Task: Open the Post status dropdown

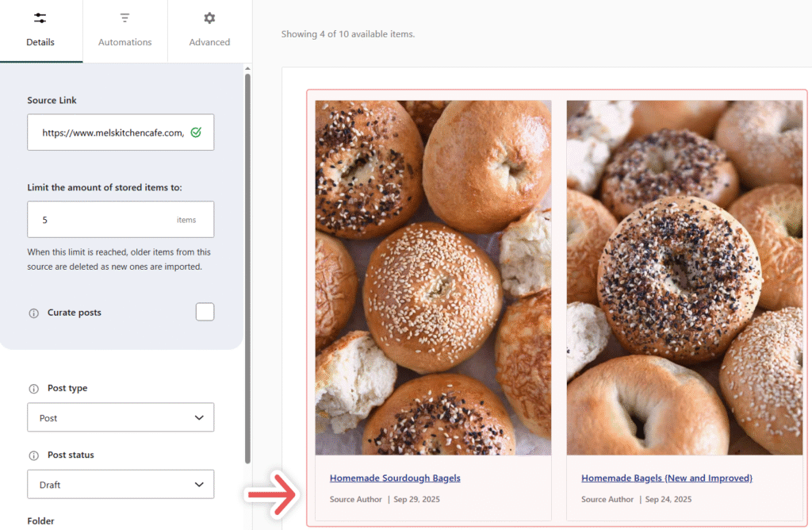Action: click(121, 484)
